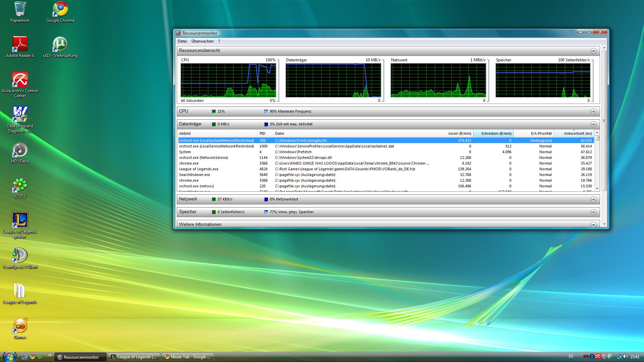Open the ? help menu
This screenshot has width=644, height=362.
[219, 41]
